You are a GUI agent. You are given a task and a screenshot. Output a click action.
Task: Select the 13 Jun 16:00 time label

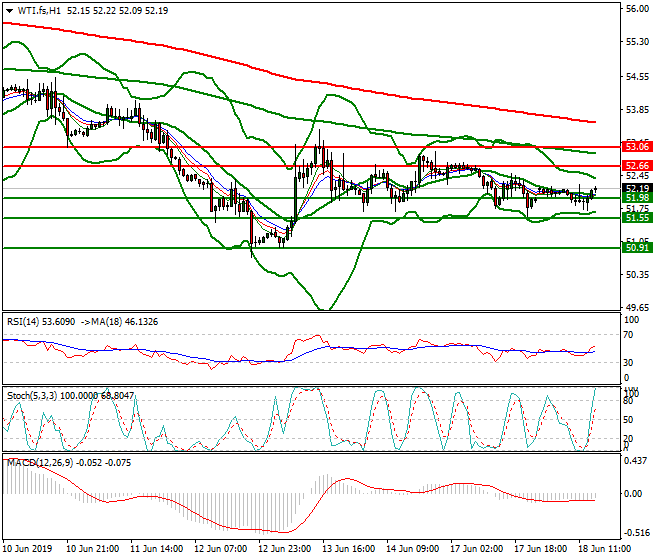[349, 549]
